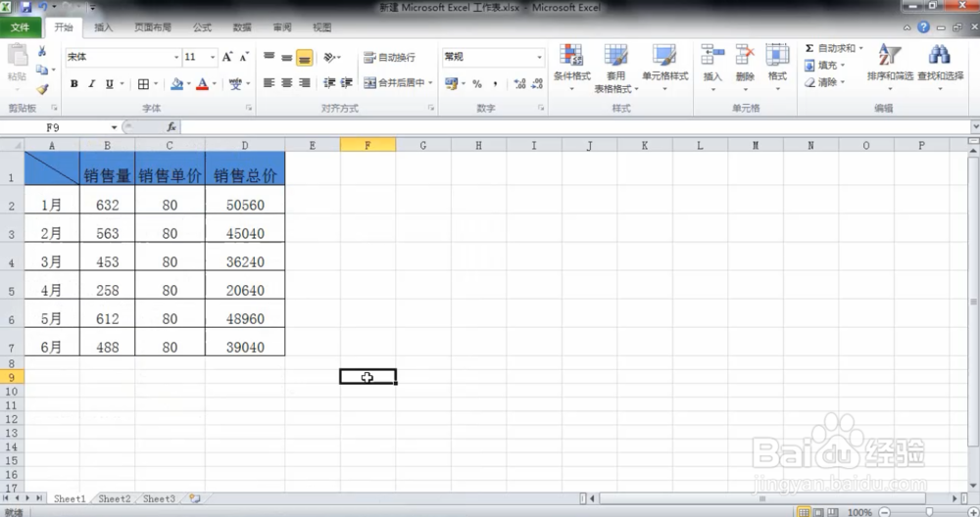This screenshot has height=517, width=980.
Task: Decrease decimal places
Action: pyautogui.click(x=537, y=83)
